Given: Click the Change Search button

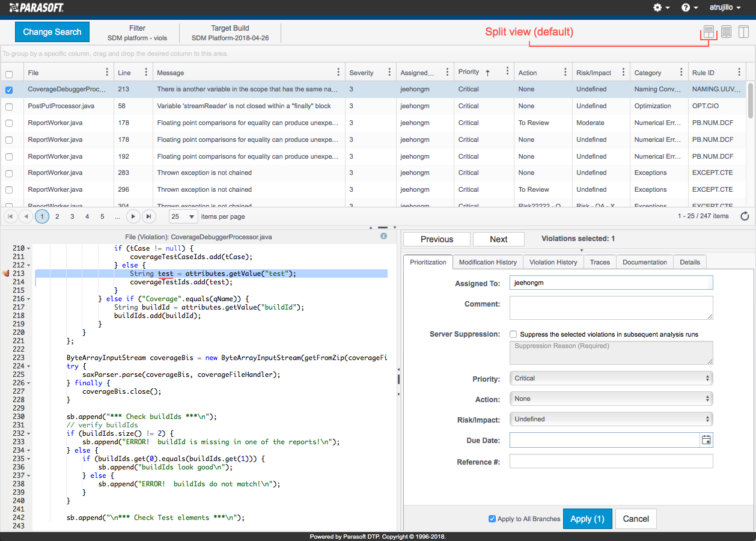Looking at the screenshot, I should (52, 32).
